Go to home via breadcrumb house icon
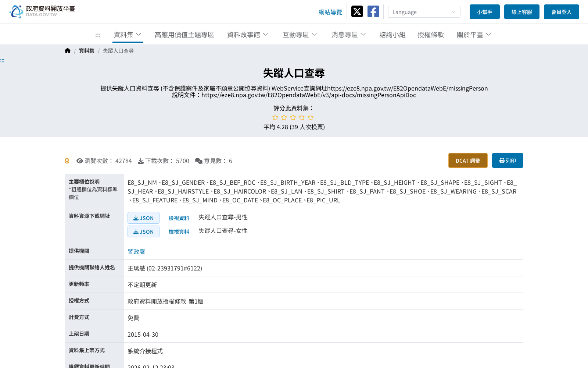This screenshot has width=588, height=368. pyautogui.click(x=67, y=50)
